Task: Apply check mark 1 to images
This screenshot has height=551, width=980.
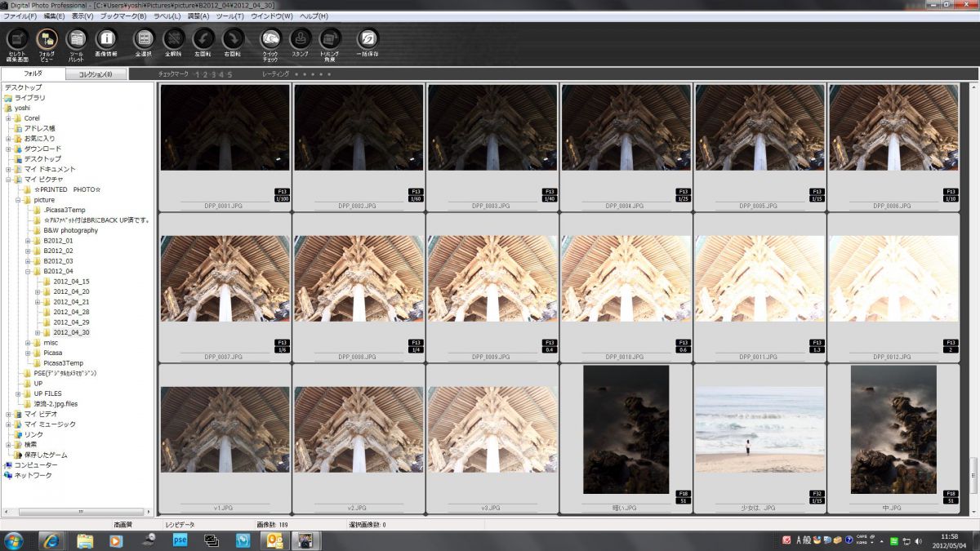Action: pos(197,74)
